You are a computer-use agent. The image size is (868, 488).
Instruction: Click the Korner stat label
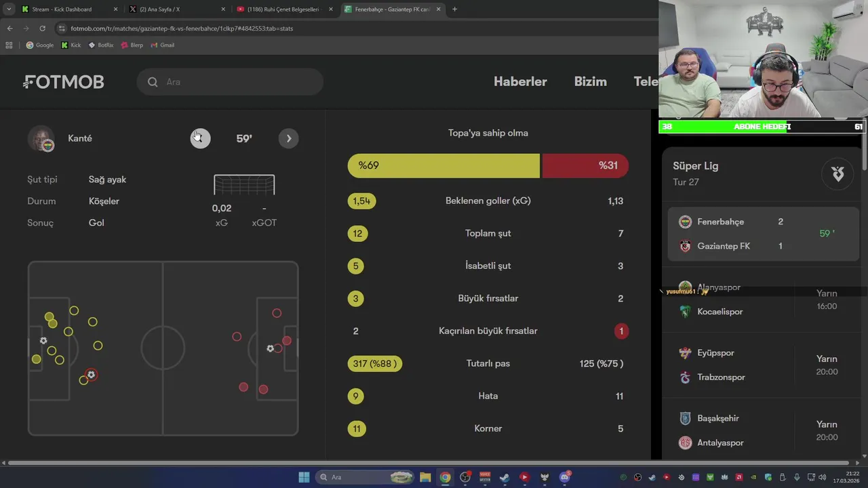tap(488, 428)
